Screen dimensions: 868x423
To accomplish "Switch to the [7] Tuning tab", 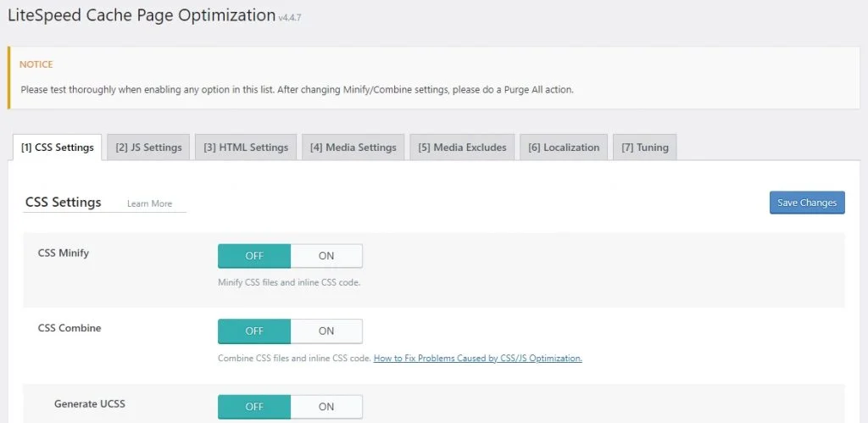I will point(645,147).
